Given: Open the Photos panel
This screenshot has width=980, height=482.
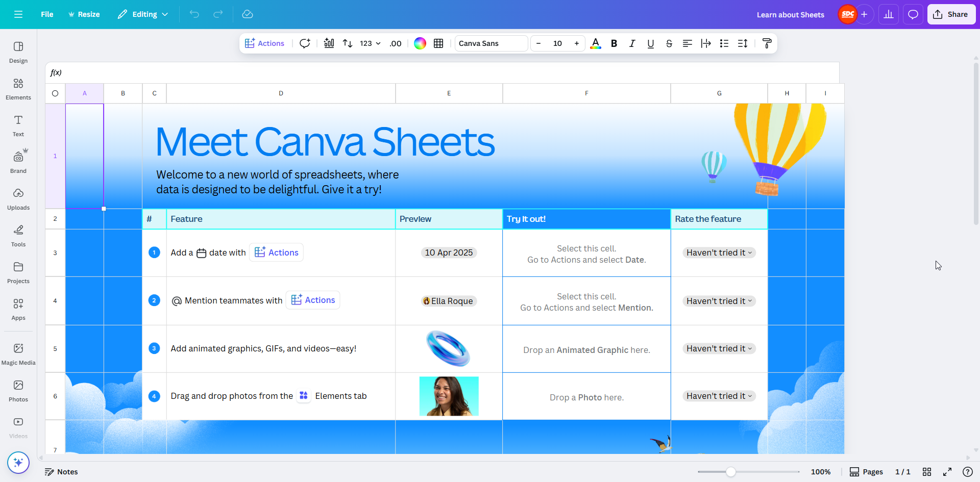Looking at the screenshot, I should tap(18, 391).
